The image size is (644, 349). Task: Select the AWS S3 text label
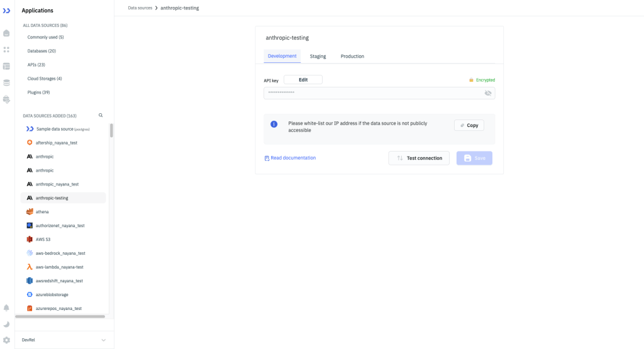pos(43,240)
